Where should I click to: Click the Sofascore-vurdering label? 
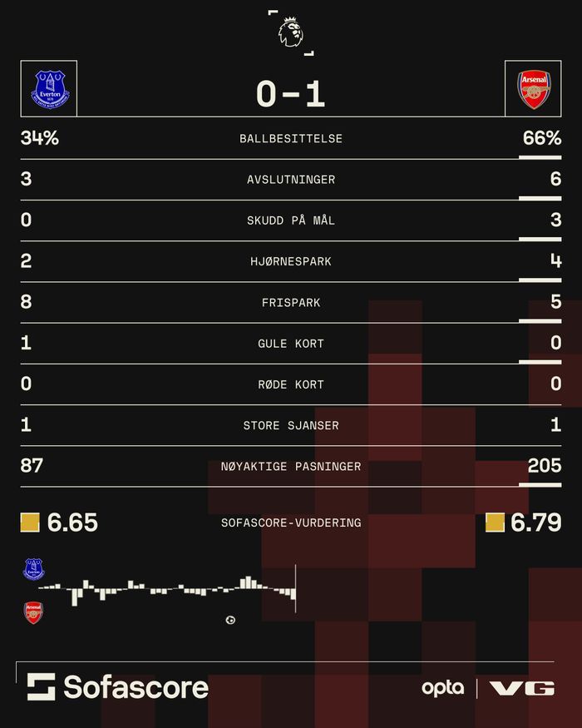pyautogui.click(x=290, y=523)
